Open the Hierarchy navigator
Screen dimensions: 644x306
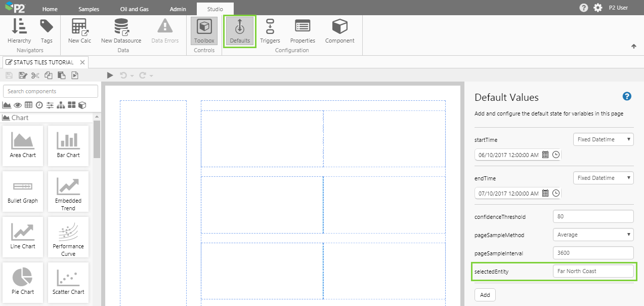(19, 31)
